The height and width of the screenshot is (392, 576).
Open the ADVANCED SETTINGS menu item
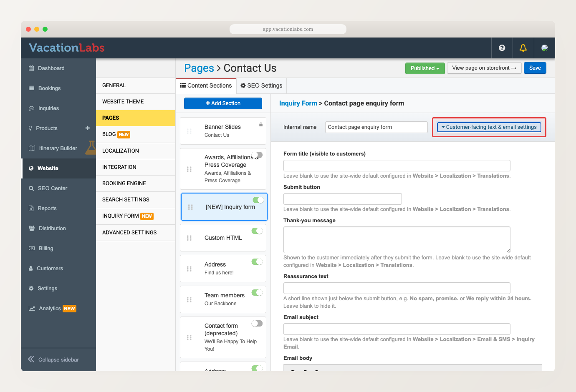[136, 233]
